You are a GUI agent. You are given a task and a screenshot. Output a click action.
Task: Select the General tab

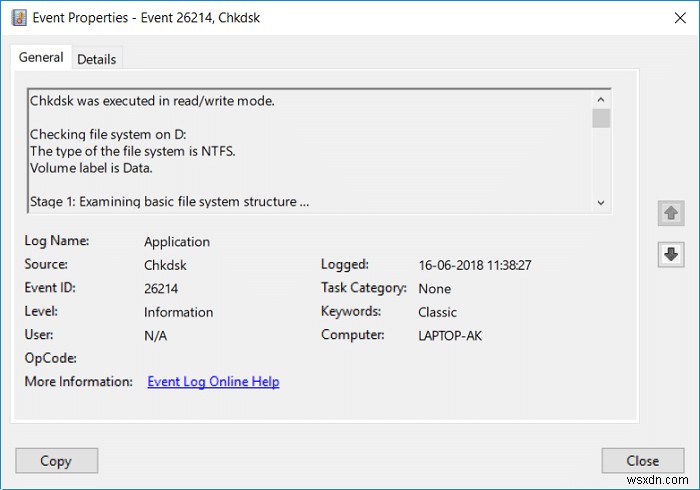41,57
